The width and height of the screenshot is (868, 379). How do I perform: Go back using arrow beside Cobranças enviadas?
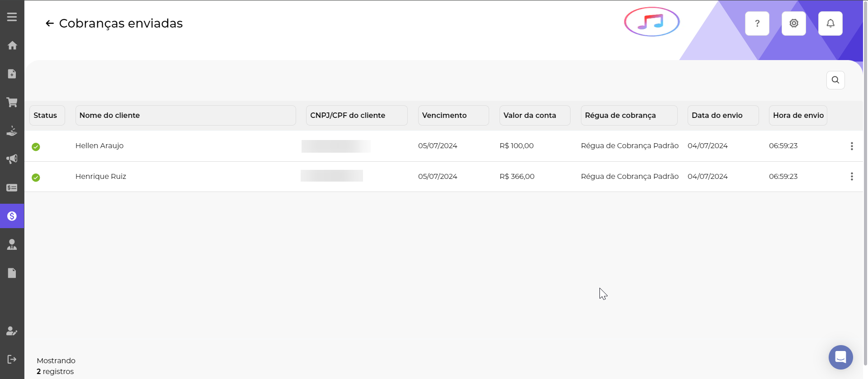[x=50, y=23]
